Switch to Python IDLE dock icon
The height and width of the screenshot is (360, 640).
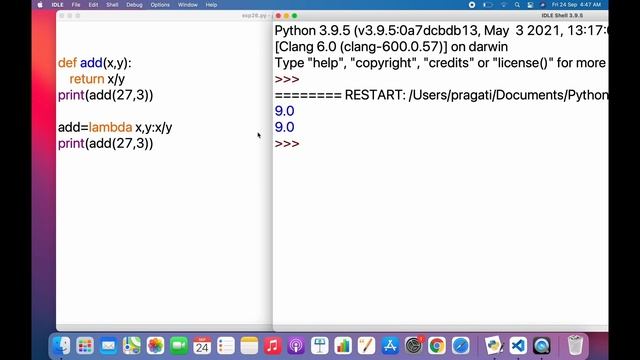(494, 346)
